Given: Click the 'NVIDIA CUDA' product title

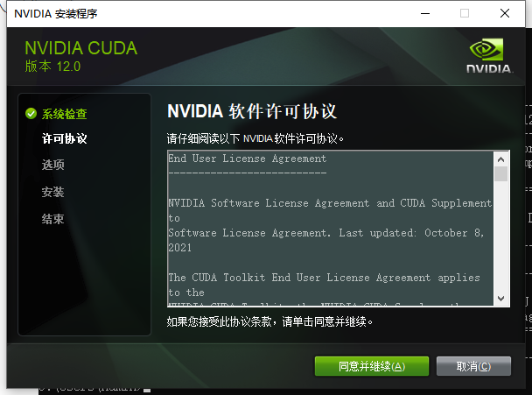Looking at the screenshot, I should coord(81,48).
